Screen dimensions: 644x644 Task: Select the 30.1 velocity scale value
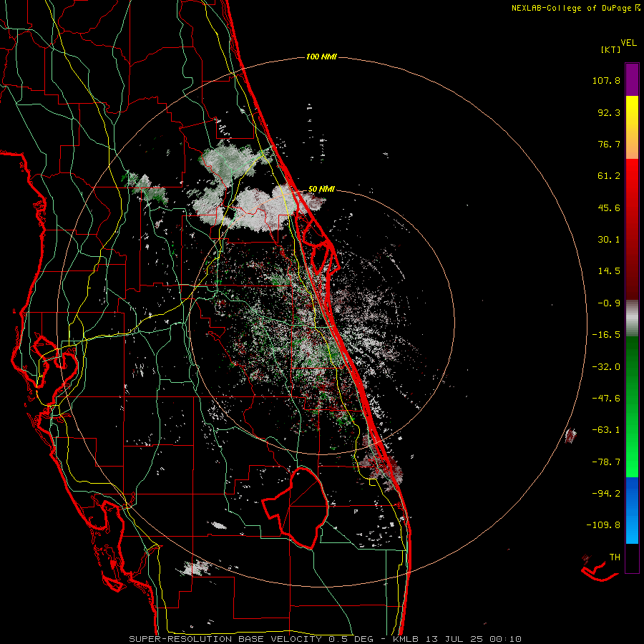609,240
